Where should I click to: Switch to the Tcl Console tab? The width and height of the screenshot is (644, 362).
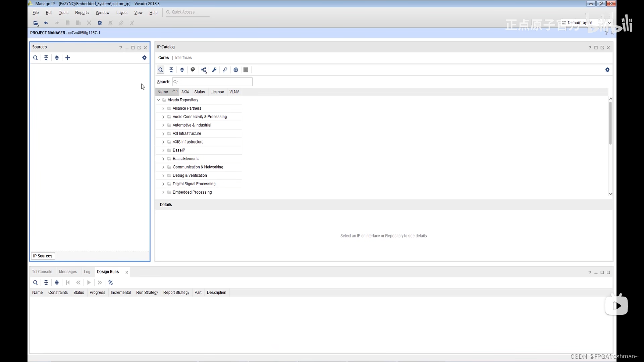42,271
